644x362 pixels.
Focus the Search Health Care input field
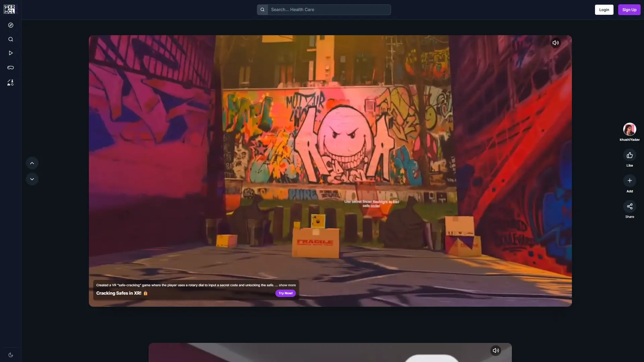329,10
